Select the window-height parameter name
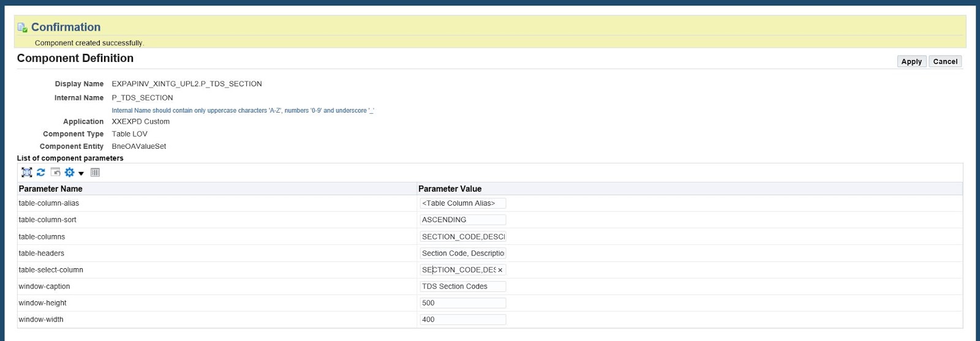This screenshot has width=980, height=341. (42, 303)
